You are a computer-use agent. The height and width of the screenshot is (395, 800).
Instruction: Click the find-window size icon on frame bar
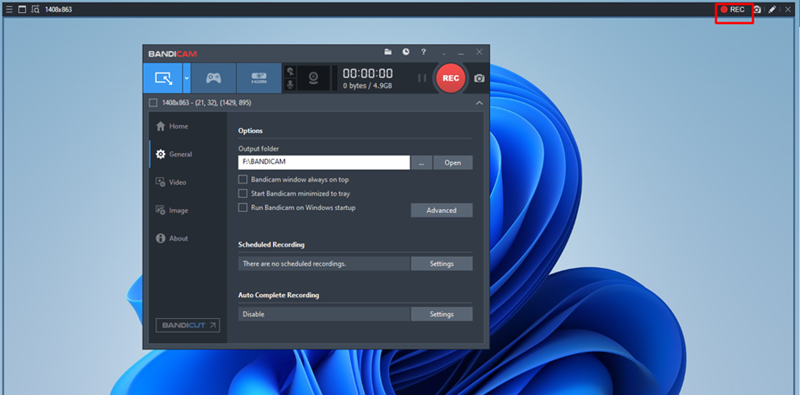35,9
